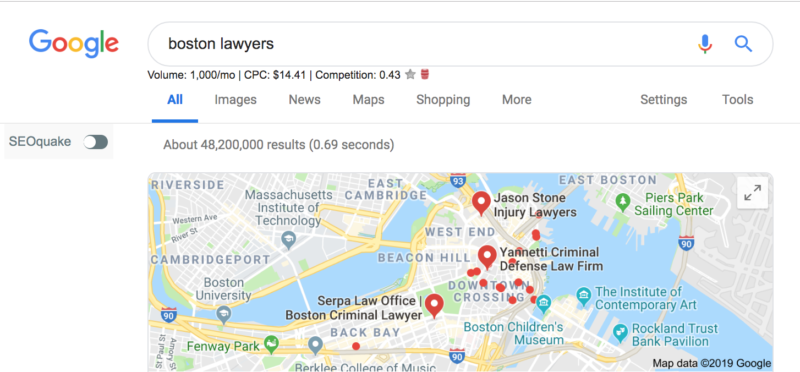Click the Google logo
This screenshot has width=800, height=372.
[73, 44]
